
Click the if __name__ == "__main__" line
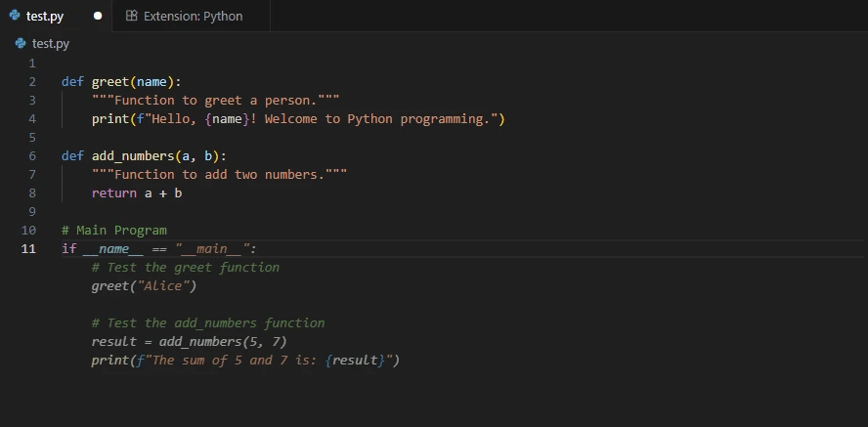[x=159, y=249]
